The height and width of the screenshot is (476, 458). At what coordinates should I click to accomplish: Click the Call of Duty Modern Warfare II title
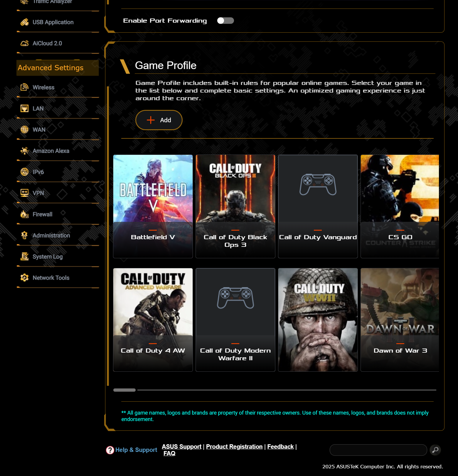coord(235,354)
